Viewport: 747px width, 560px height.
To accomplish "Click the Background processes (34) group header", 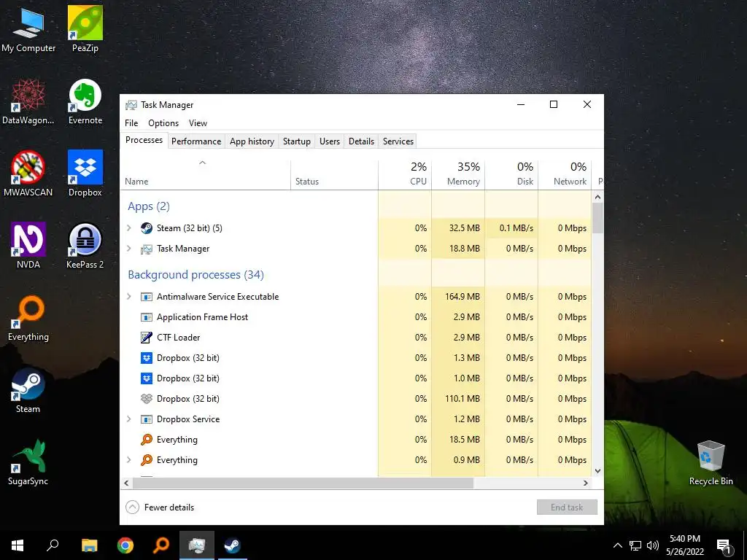I will point(196,275).
